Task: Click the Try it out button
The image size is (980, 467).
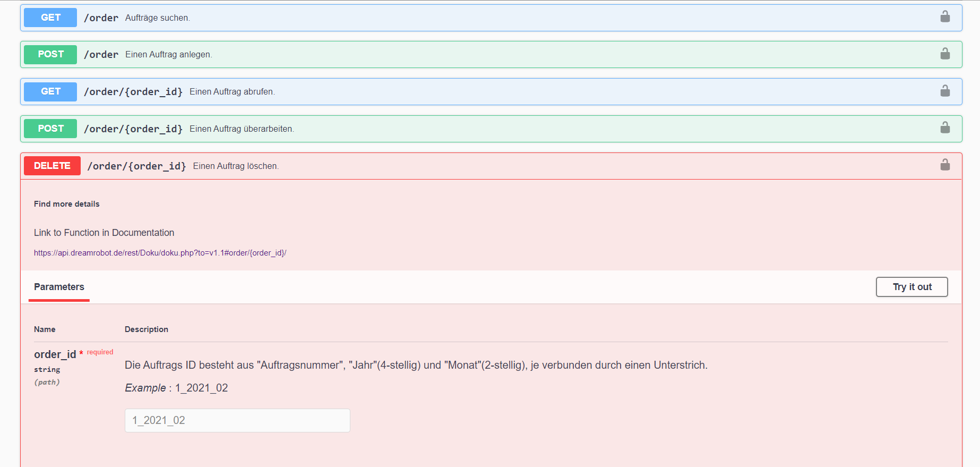Action: [912, 287]
